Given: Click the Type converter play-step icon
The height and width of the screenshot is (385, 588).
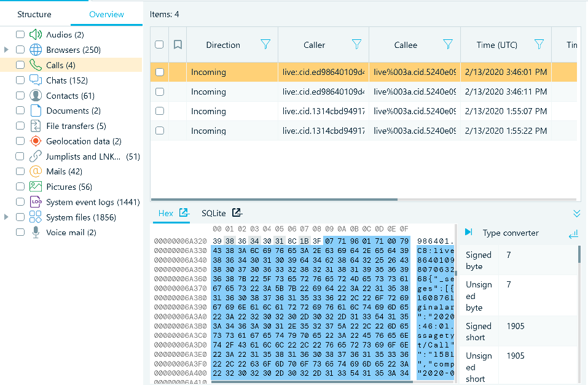Looking at the screenshot, I should (469, 233).
